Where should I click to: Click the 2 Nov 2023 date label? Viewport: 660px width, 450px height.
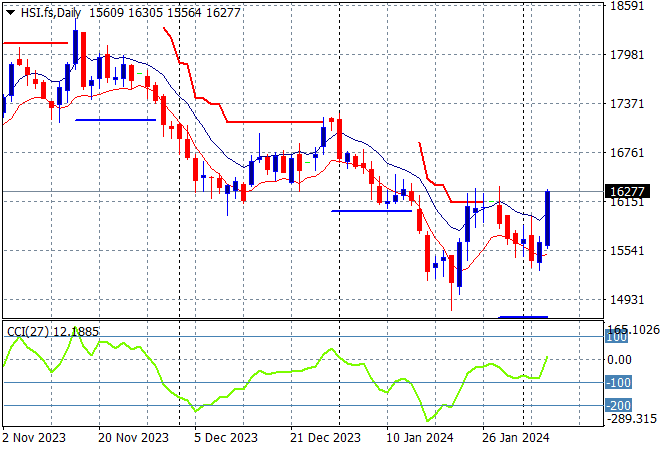pos(35,437)
